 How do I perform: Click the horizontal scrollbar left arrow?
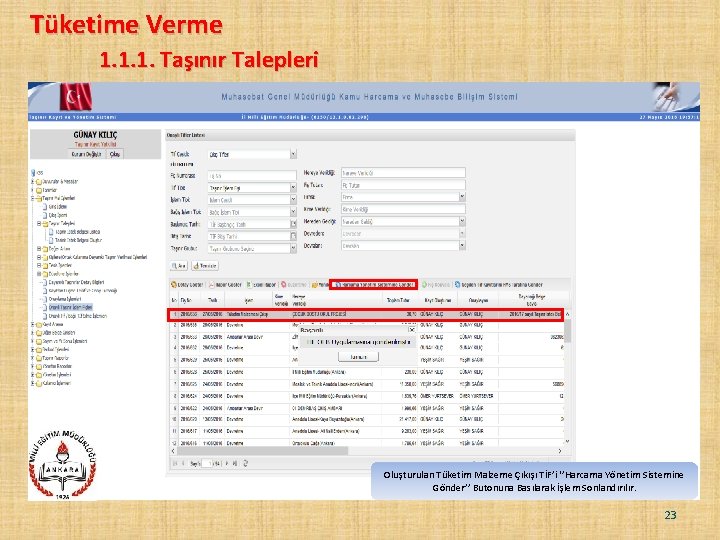coord(173,451)
